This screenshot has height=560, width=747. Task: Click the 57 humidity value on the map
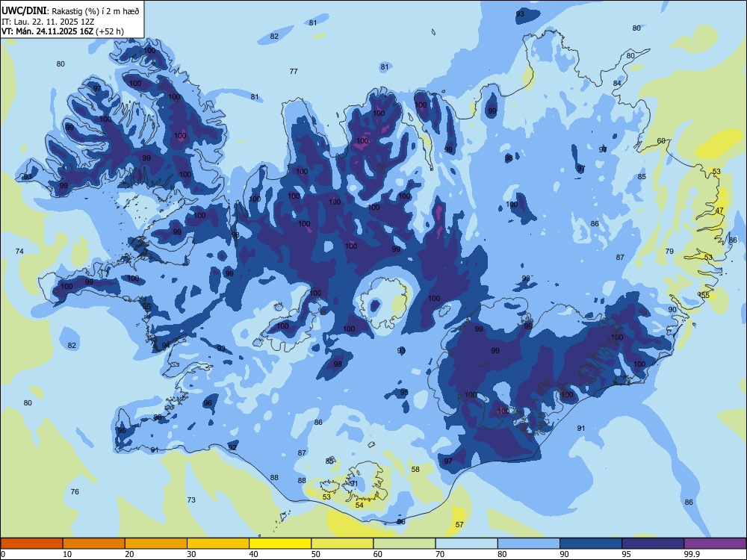459,524
